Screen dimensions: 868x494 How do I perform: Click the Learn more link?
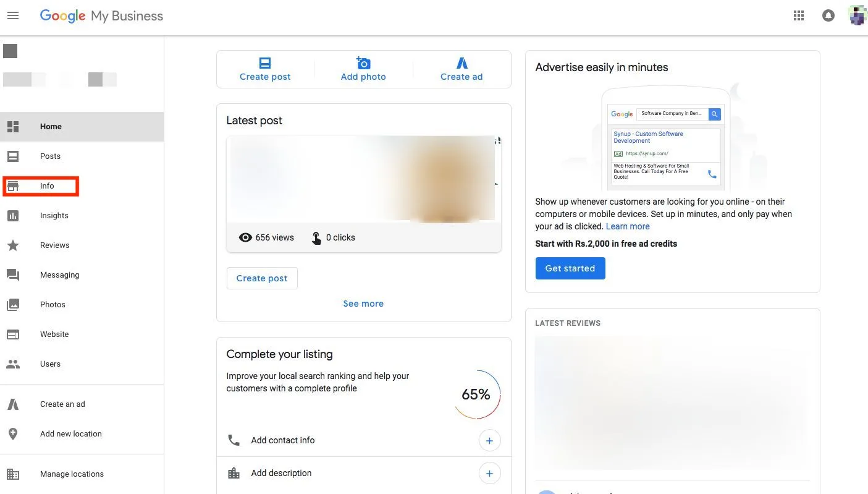pyautogui.click(x=628, y=226)
